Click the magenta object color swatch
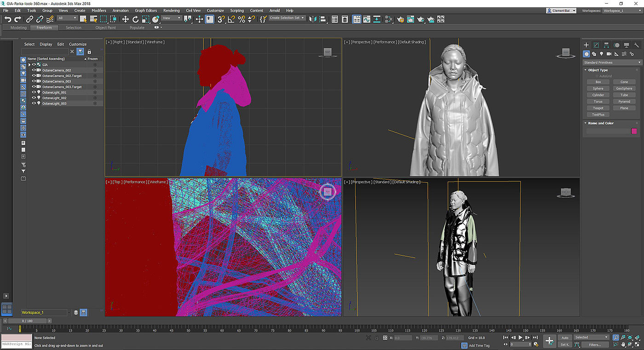Screen dimensions: 644x350 [x=634, y=132]
